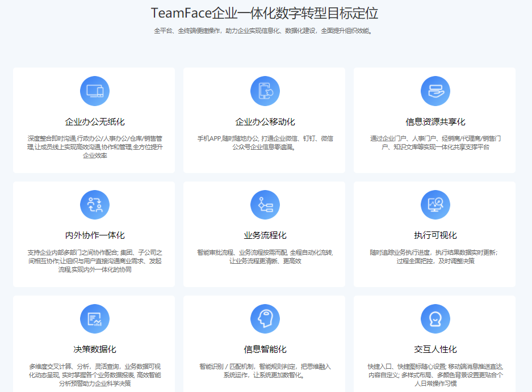Click the 企业办公移动化 mobile phone icon
Image resolution: width=532 pixels, height=392 pixels.
point(265,91)
